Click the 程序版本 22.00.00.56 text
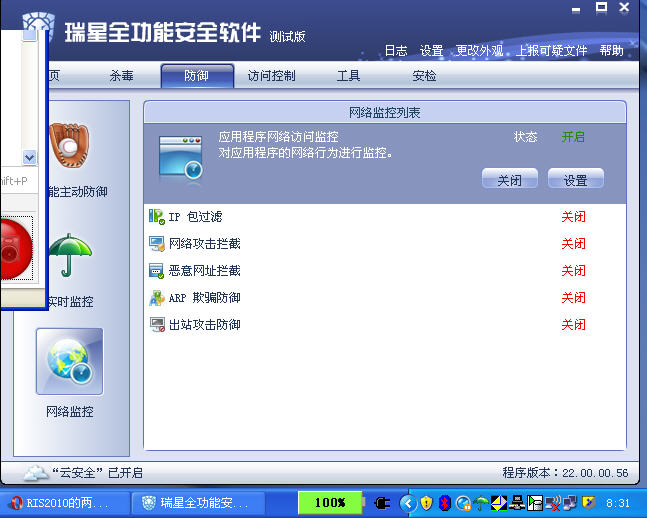The height and width of the screenshot is (518, 647). (565, 473)
